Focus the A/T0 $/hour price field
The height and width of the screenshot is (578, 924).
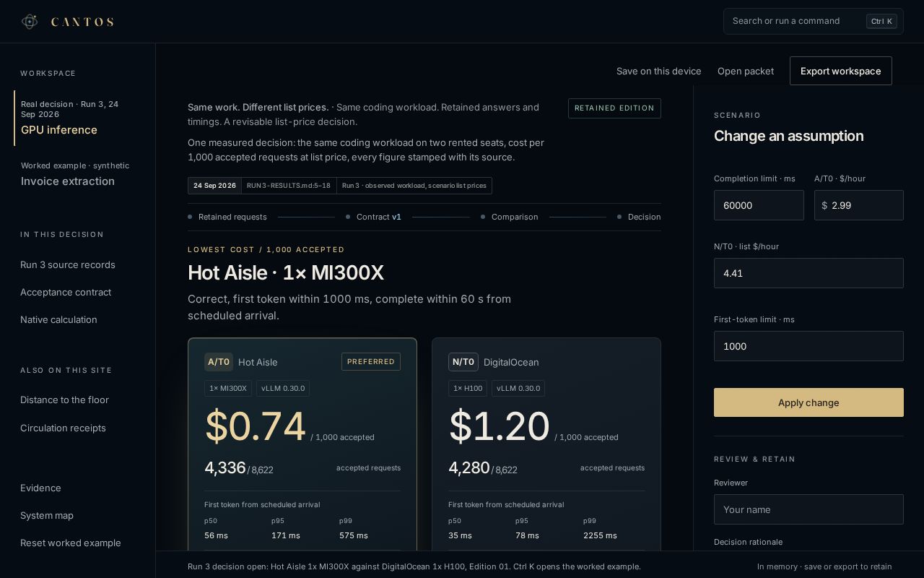click(x=859, y=205)
